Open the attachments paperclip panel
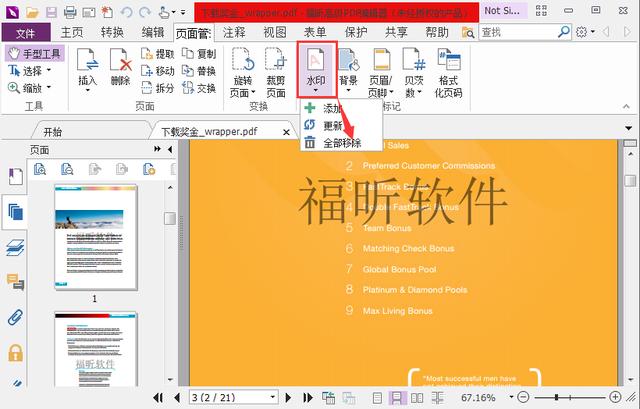The width and height of the screenshot is (640, 409). (16, 318)
